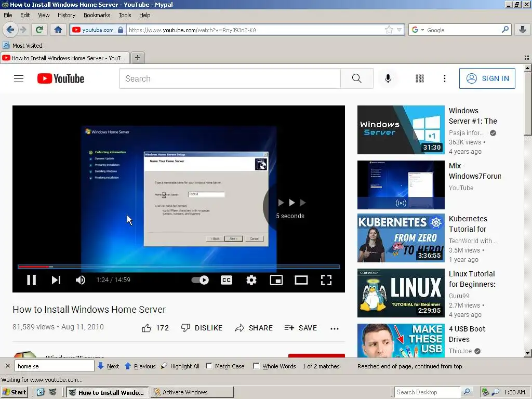Close the find bar
Image resolution: width=532 pixels, height=399 pixels.
coord(8,366)
